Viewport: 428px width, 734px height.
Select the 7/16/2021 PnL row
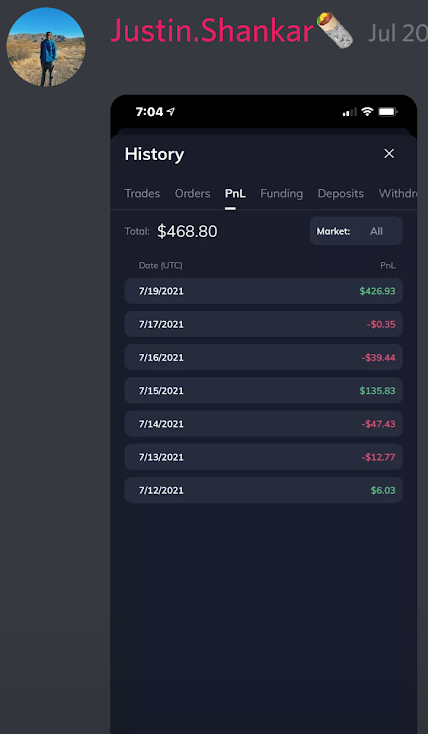pyautogui.click(x=264, y=357)
